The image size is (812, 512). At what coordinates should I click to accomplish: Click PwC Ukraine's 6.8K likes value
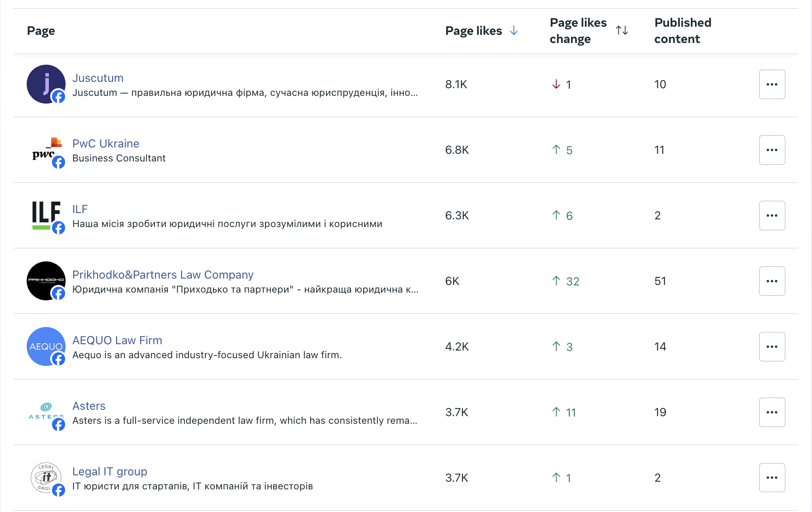457,150
